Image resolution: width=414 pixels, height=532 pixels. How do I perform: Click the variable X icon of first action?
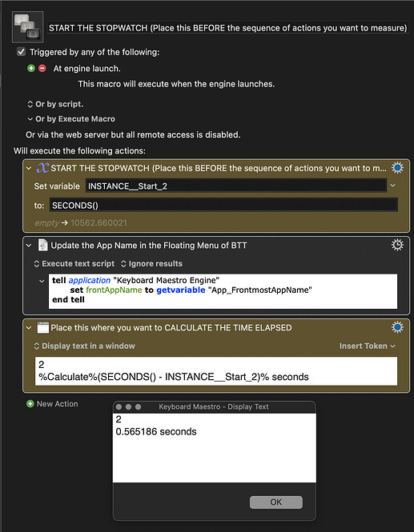[42, 168]
